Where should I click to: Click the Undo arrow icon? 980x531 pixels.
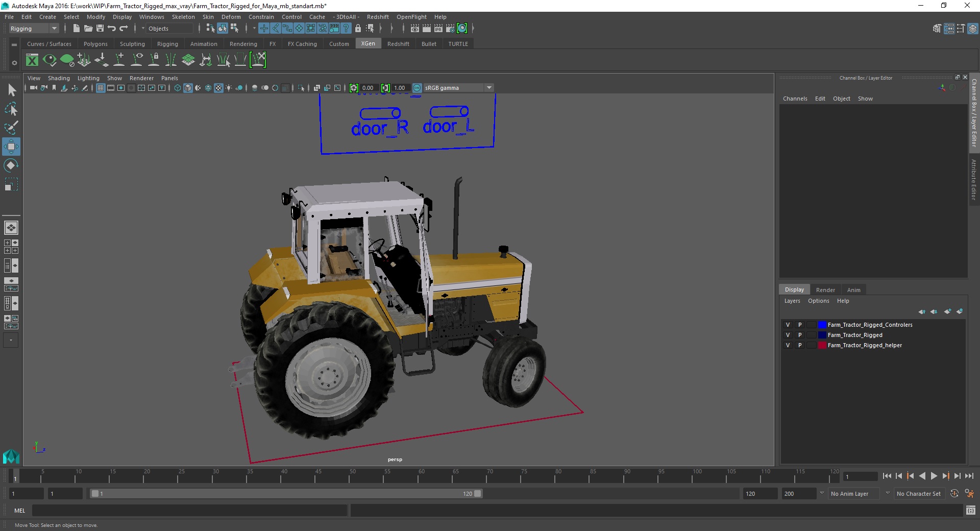click(112, 29)
